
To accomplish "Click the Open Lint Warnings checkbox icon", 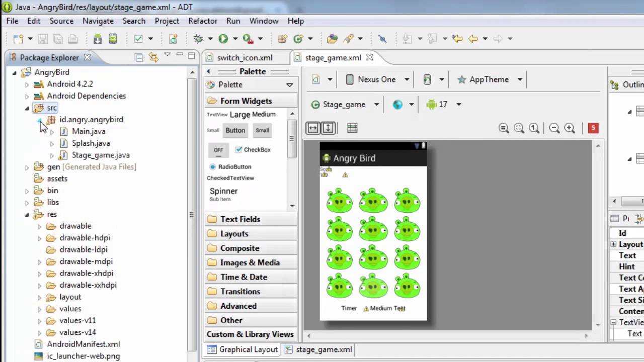I will tap(138, 39).
